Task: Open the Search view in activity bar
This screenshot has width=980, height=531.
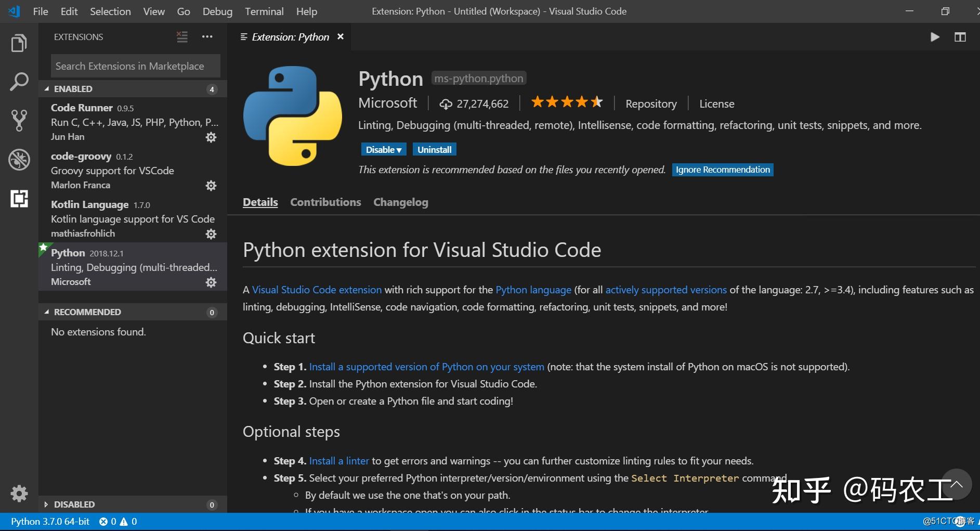Action: 19,82
